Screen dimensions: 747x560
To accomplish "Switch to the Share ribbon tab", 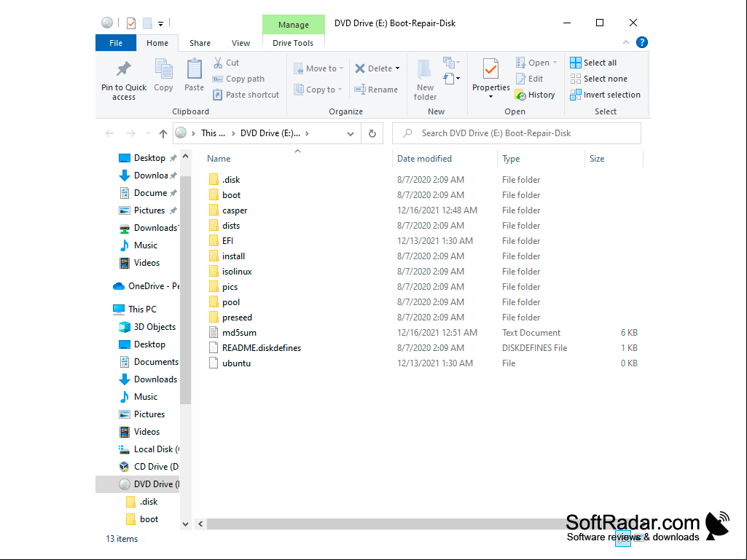I will (x=200, y=43).
